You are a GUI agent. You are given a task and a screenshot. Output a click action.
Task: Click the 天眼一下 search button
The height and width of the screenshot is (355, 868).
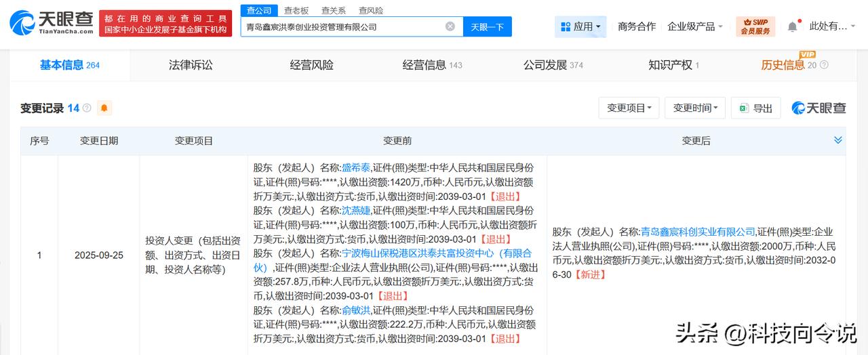tap(488, 26)
